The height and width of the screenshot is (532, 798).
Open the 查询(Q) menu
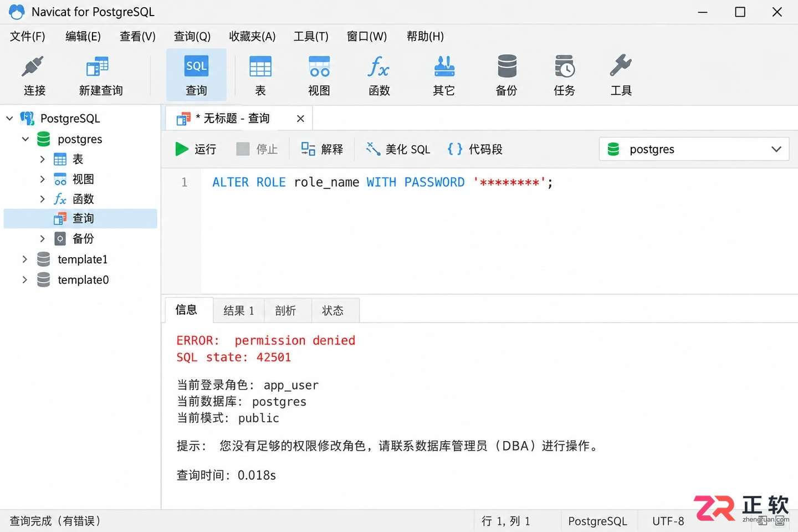tap(192, 37)
